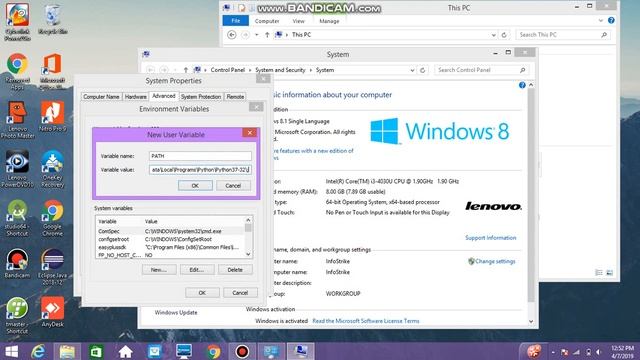640x360 pixels.
Task: Launch AnyDesk desktop icon
Action: pyautogui.click(x=52, y=312)
